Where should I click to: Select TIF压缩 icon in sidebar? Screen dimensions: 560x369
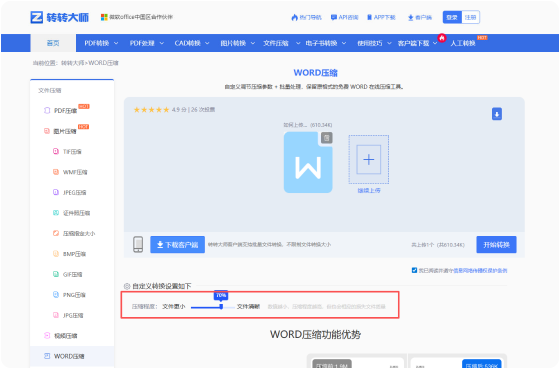(56, 151)
